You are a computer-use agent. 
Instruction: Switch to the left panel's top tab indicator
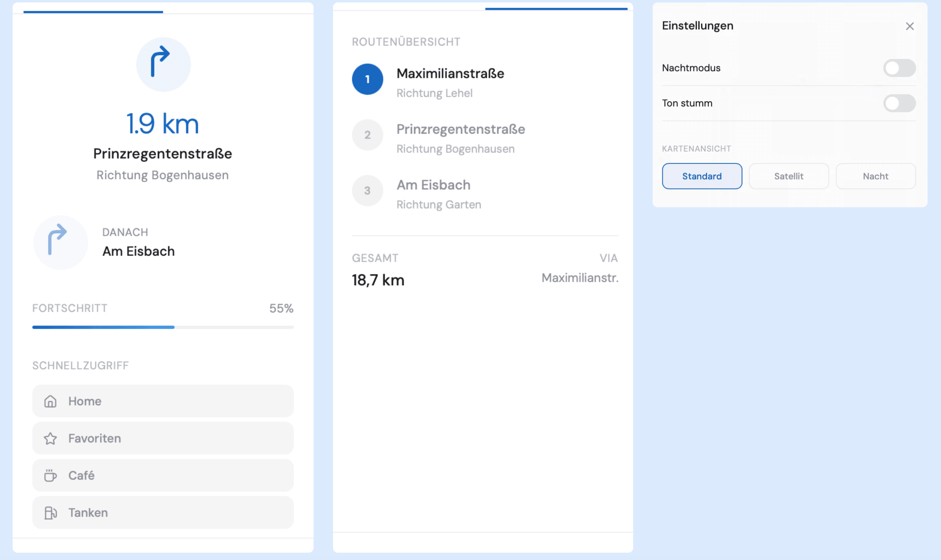(x=93, y=11)
